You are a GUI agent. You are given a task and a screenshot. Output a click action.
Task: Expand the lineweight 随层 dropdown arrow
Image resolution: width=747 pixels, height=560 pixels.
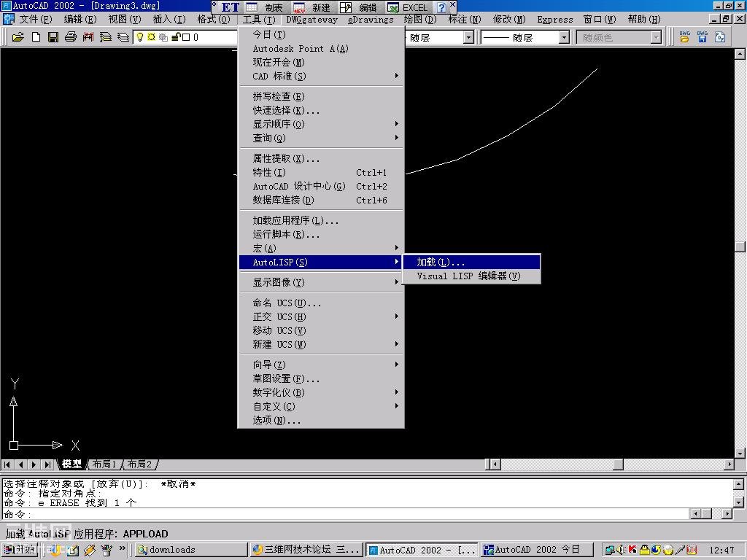point(564,37)
